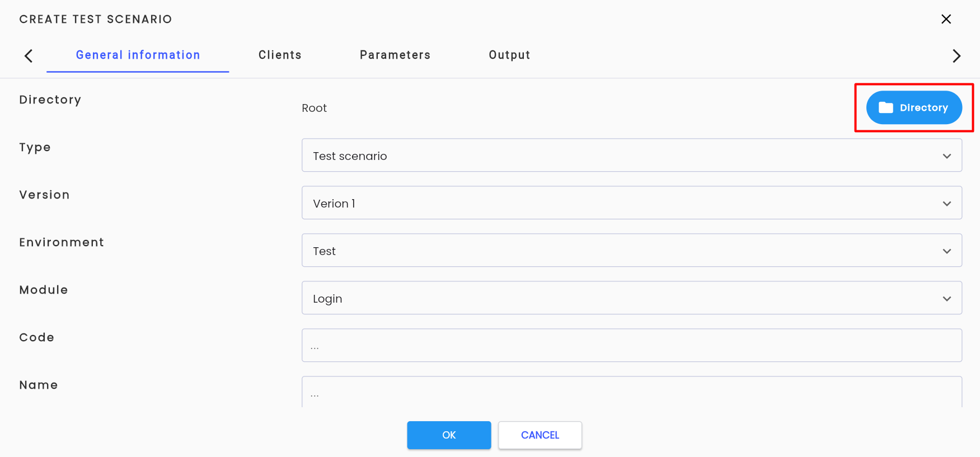Screen dimensions: 980x457
Task: Expand the Environment dropdown chevron
Action: click(946, 251)
